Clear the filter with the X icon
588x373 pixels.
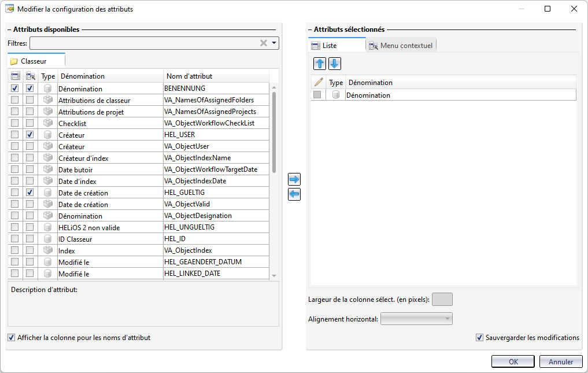point(264,43)
